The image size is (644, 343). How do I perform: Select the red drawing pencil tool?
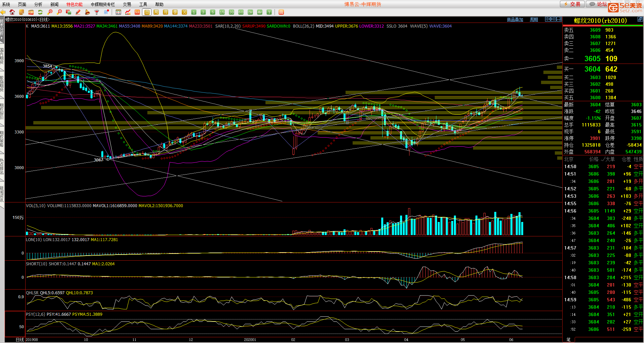coord(78,12)
